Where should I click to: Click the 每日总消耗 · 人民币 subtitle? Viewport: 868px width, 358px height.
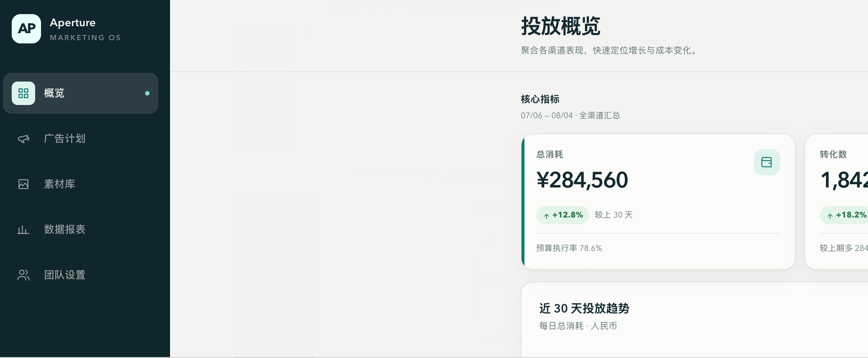point(578,326)
